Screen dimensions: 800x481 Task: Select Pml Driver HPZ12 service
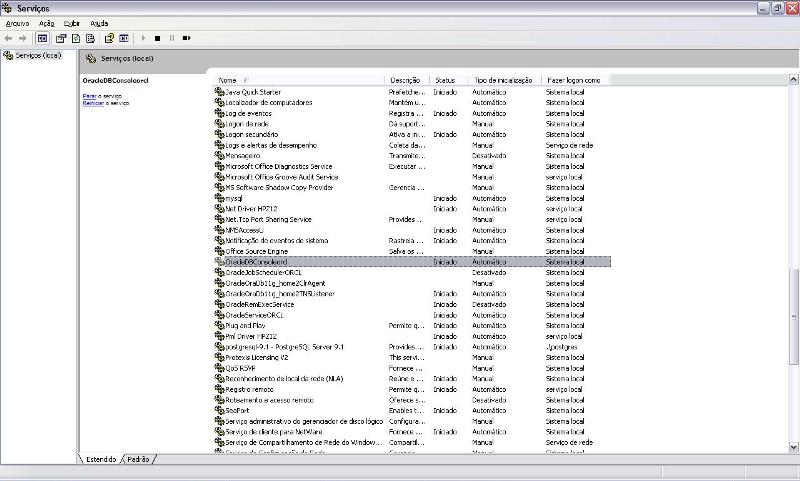pyautogui.click(x=251, y=336)
